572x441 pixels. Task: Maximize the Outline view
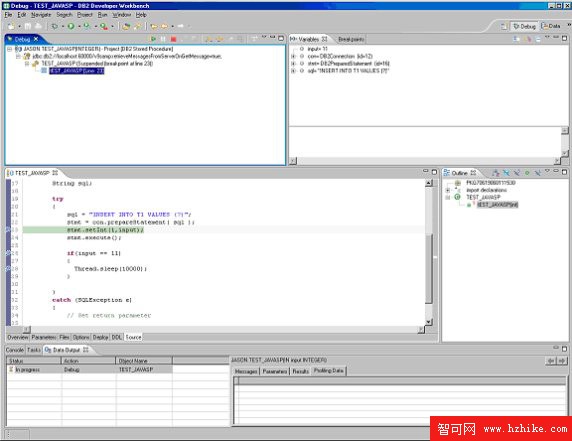pos(564,172)
